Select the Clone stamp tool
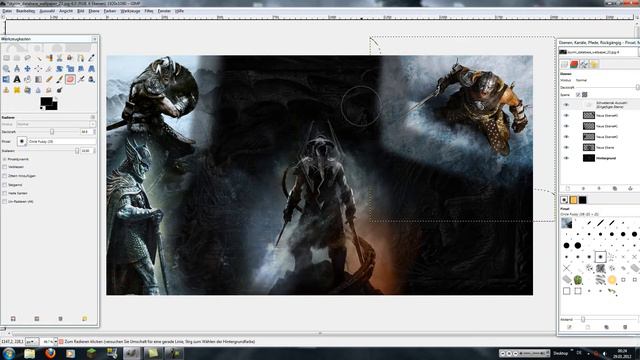The width and height of the screenshot is (640, 360). pyautogui.click(x=6, y=90)
